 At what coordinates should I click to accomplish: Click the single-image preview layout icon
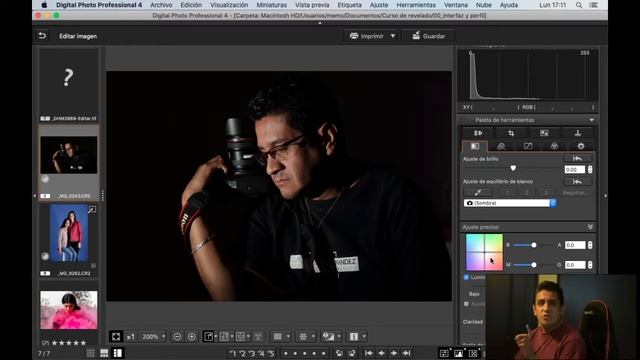(208, 336)
